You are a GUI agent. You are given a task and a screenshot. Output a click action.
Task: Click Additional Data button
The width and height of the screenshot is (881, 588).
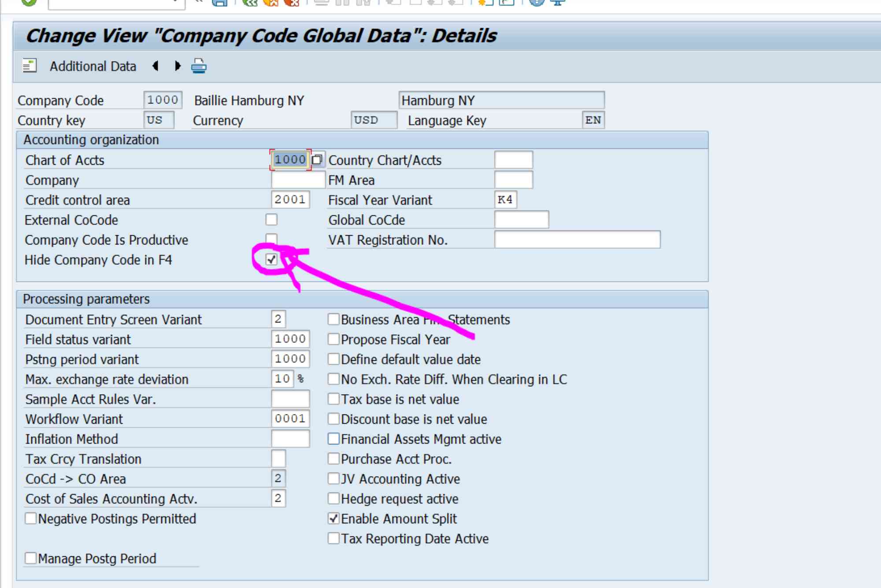click(93, 66)
